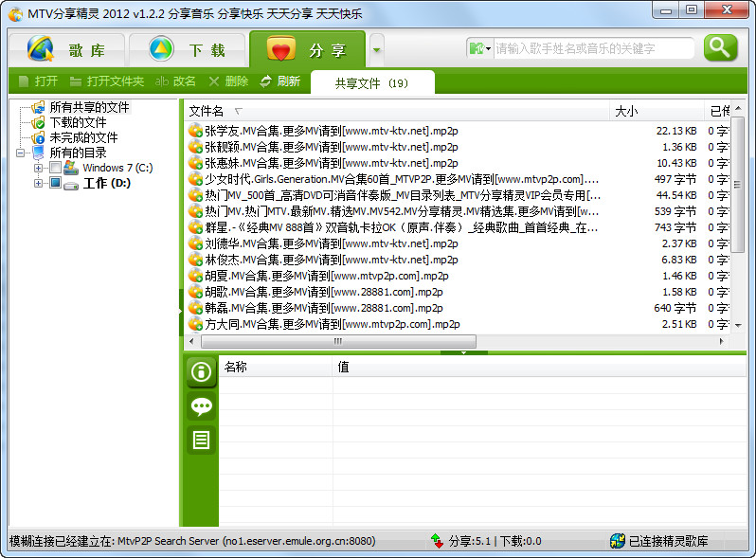Select 未完成的文件 in the tree
Viewport: 756px width, 558px height.
pyautogui.click(x=84, y=137)
